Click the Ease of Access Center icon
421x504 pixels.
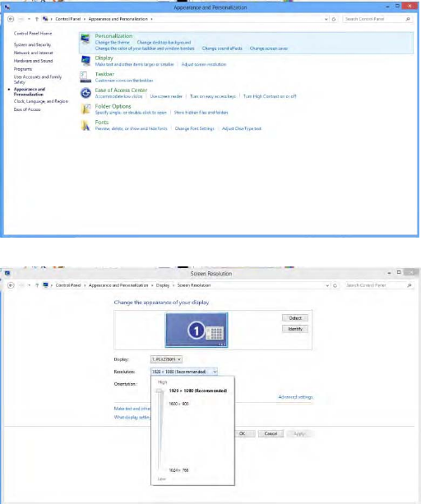tap(86, 93)
